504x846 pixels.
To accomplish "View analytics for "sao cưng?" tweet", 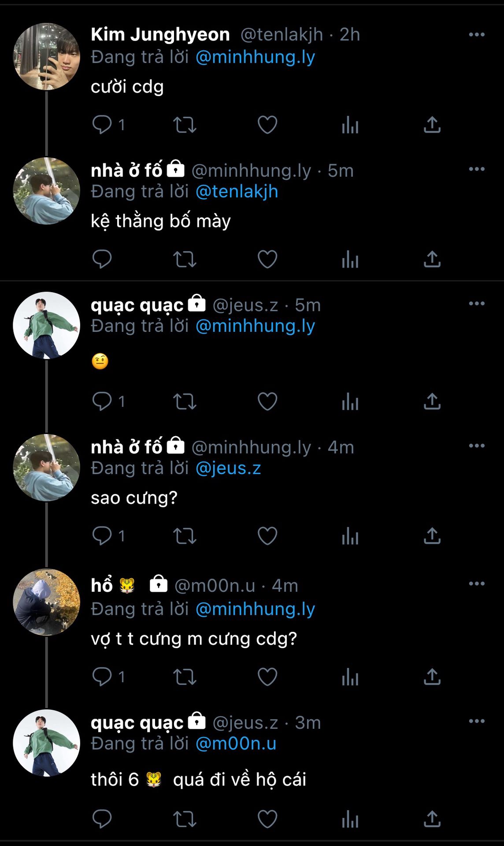I will point(350,536).
